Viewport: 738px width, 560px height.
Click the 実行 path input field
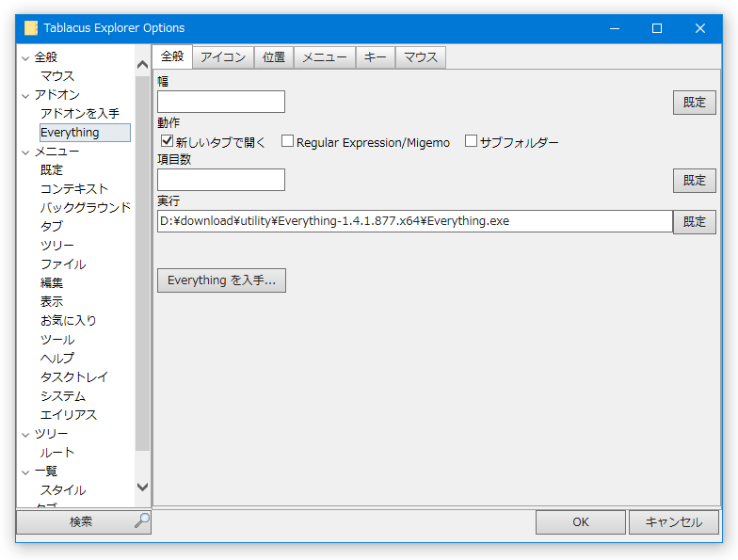tap(414, 221)
